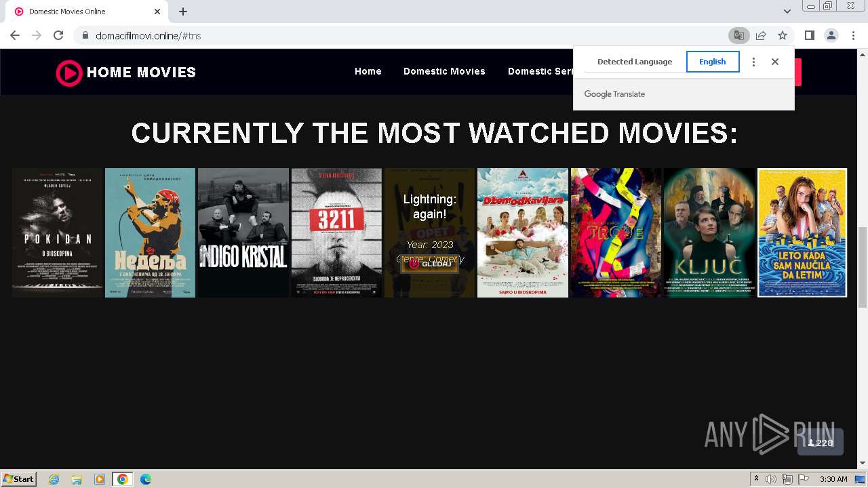Viewport: 868px width, 488px height.
Task: Open a new browser tab
Action: click(x=183, y=12)
